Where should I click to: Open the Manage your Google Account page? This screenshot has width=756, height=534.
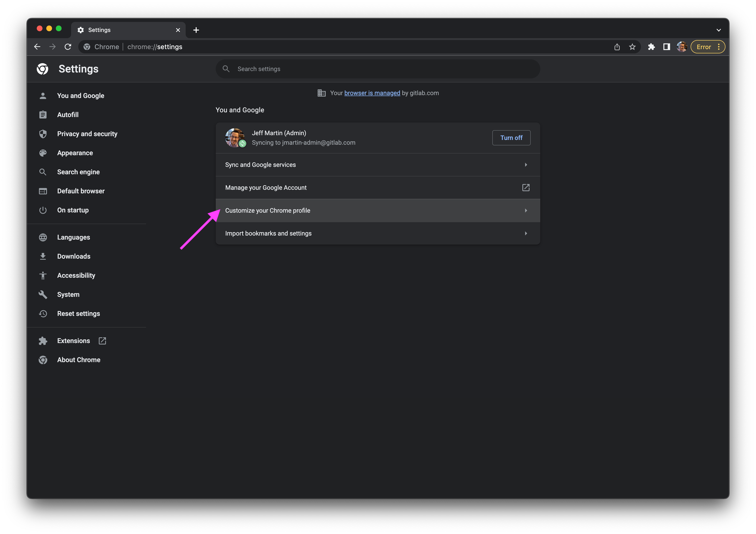[x=377, y=187]
